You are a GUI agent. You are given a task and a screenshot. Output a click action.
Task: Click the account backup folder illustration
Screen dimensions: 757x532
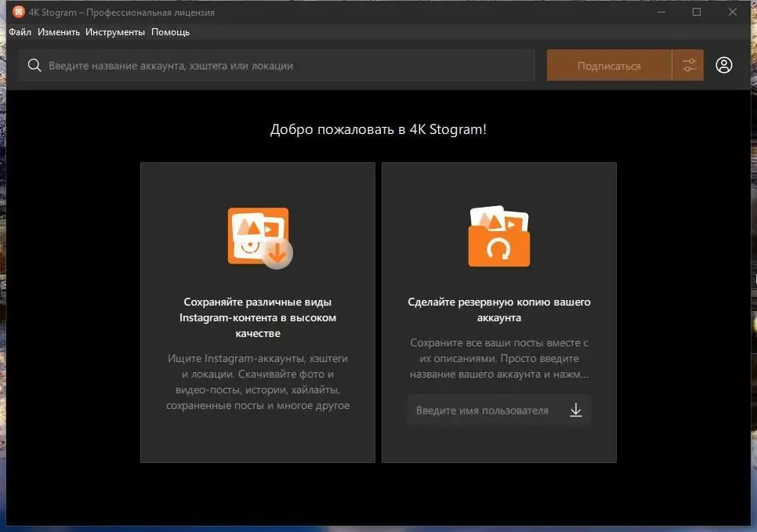[x=498, y=236]
